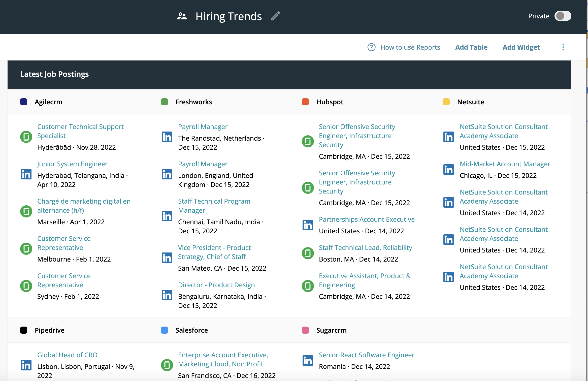Open Customer Service Representative Melbourne posting
The image size is (588, 381).
(x=64, y=243)
